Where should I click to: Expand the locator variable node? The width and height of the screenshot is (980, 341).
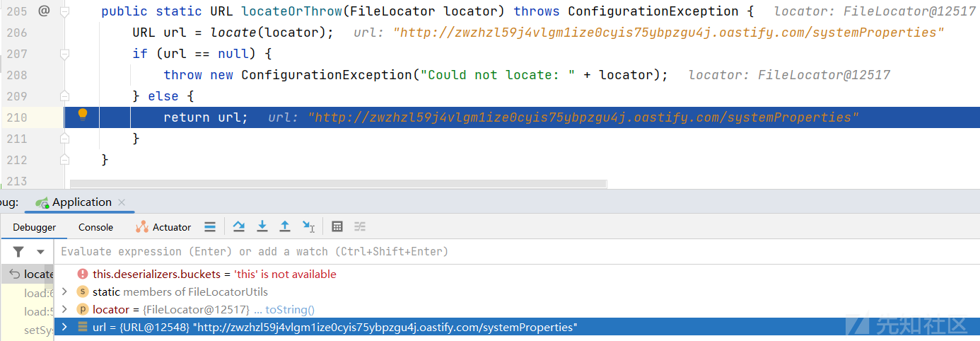pos(64,309)
